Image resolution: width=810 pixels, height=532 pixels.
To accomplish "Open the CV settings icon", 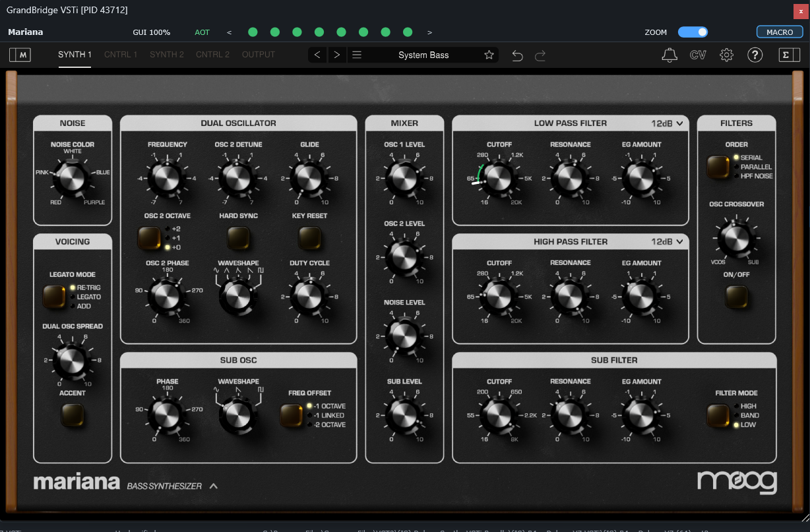I will (698, 55).
